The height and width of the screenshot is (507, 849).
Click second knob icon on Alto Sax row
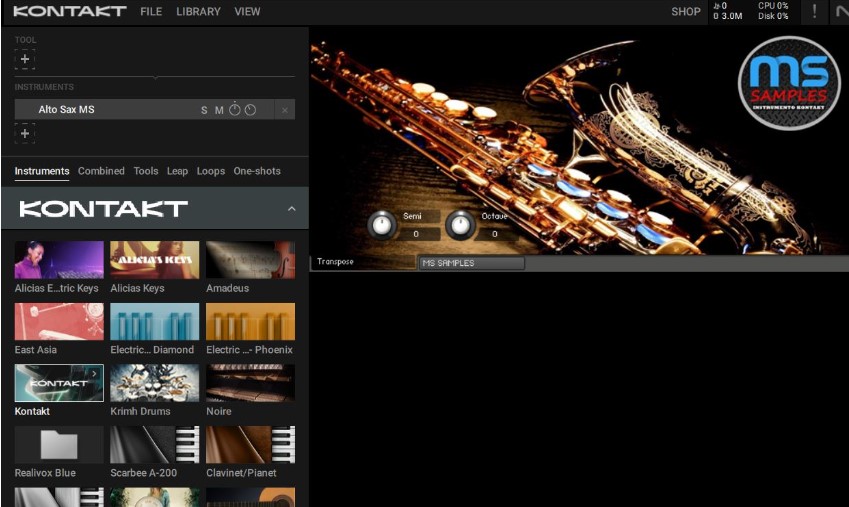(x=250, y=110)
